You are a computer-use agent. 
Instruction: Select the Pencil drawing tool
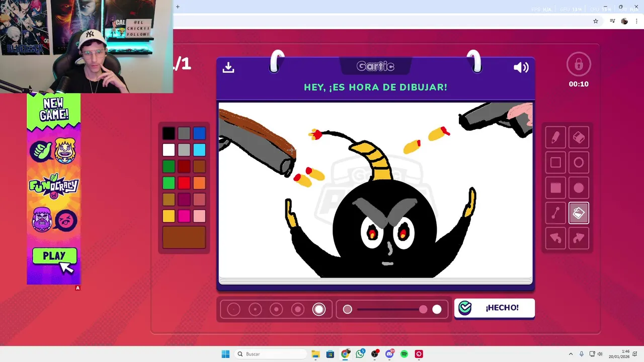(x=555, y=137)
